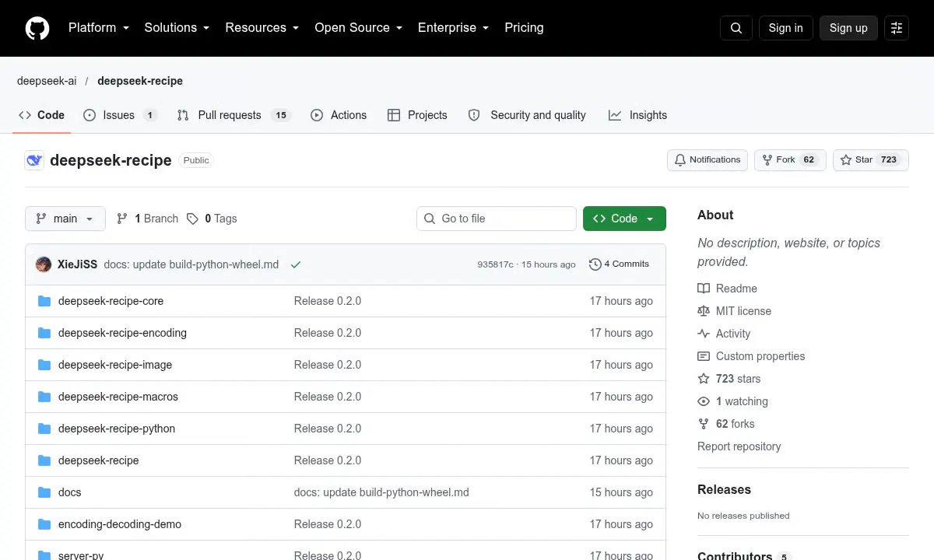
Task: Select the Code tab
Action: (x=42, y=115)
